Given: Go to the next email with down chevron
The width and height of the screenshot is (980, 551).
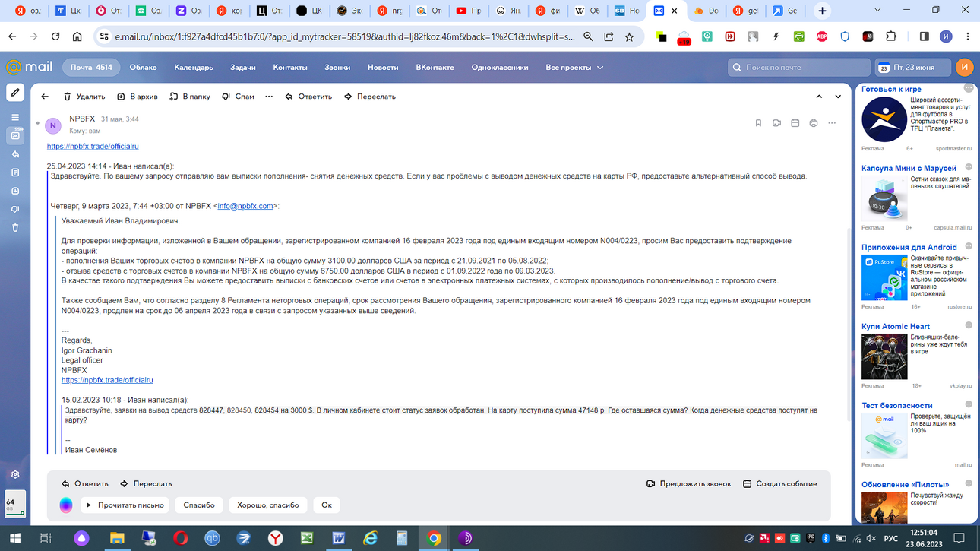Looking at the screenshot, I should pos(838,97).
